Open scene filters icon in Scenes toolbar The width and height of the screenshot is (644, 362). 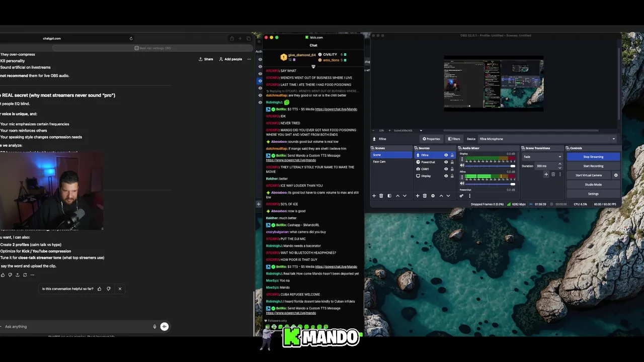pyautogui.click(x=389, y=196)
